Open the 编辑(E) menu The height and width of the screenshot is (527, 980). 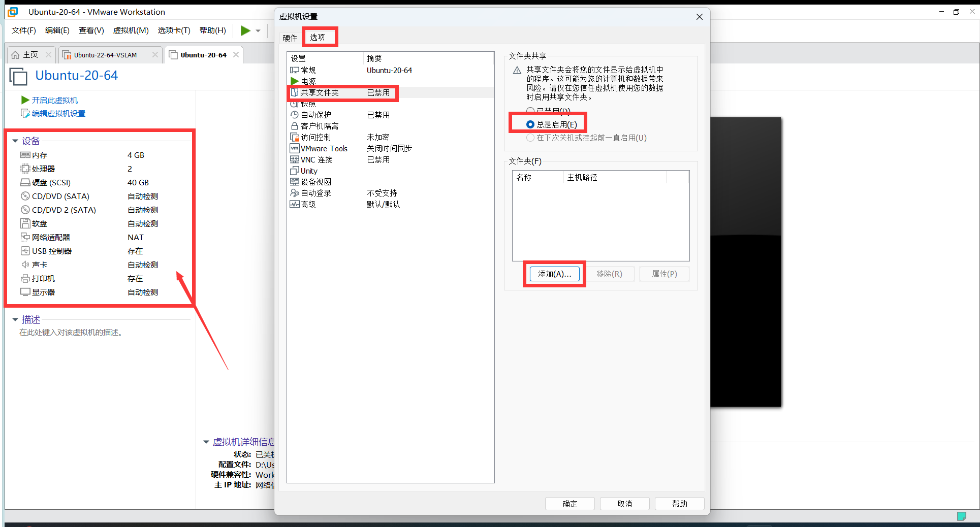(57, 30)
